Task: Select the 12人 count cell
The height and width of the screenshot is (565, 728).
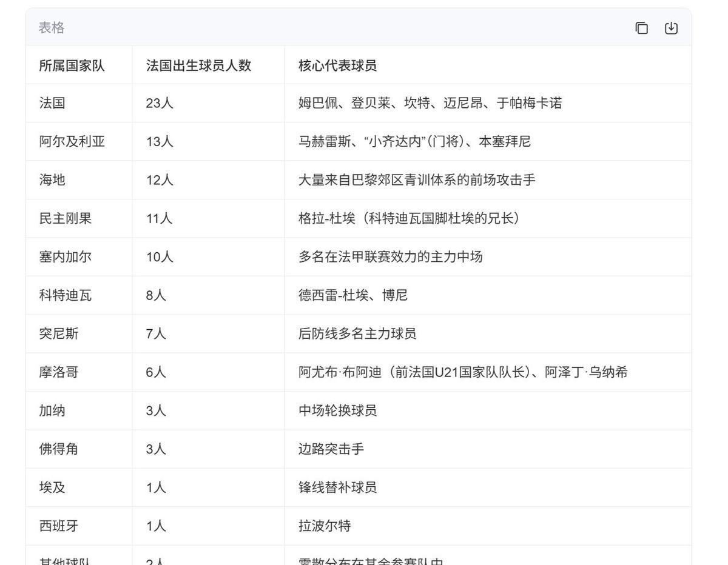Action: tap(208, 180)
